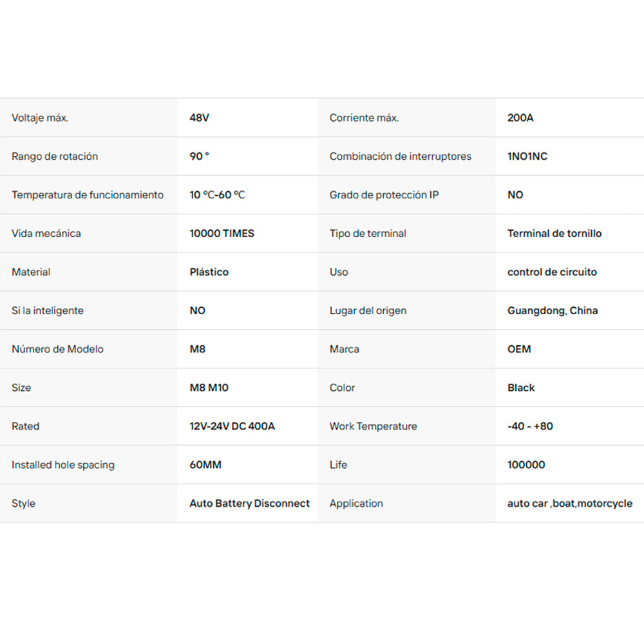This screenshot has height=644, width=644.
Task: Select the 1NO1NC switch combination value
Action: coord(527,156)
